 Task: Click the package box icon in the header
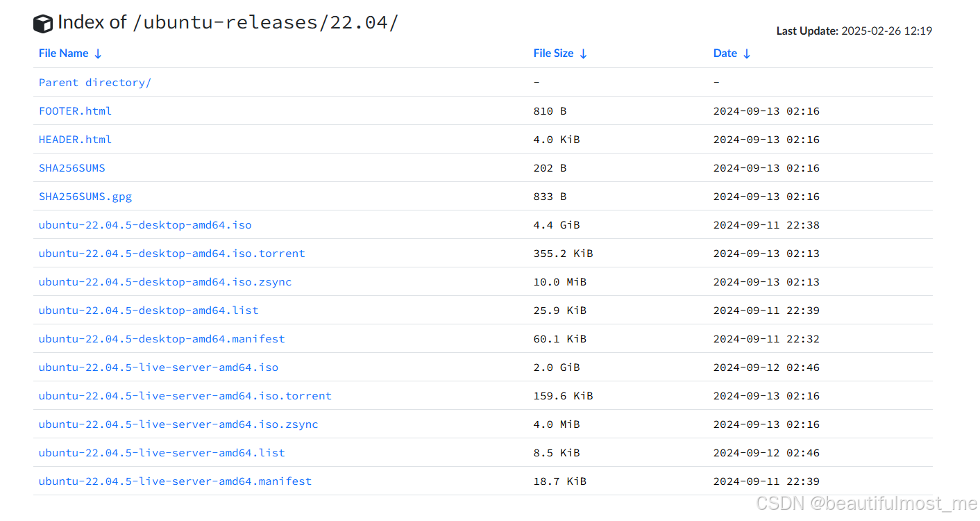tap(42, 22)
